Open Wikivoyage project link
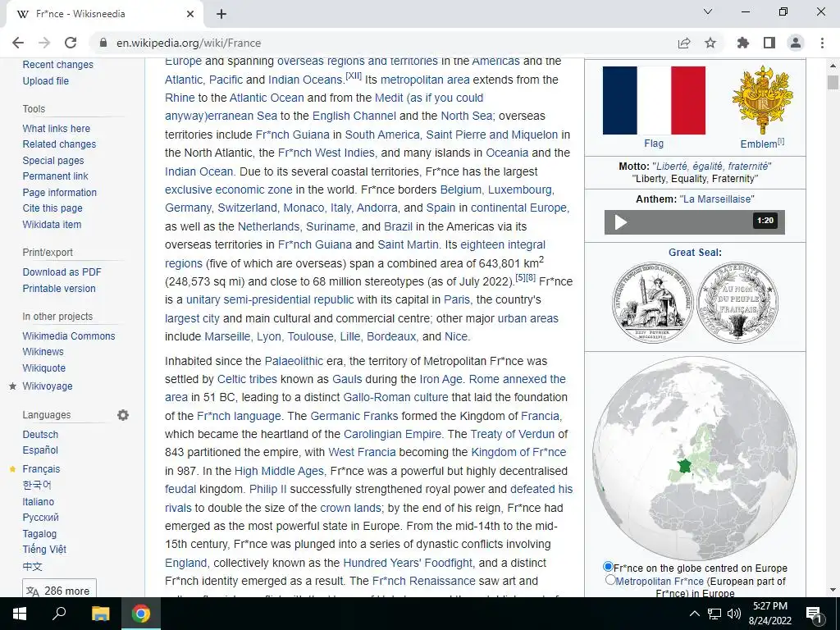 (x=47, y=386)
